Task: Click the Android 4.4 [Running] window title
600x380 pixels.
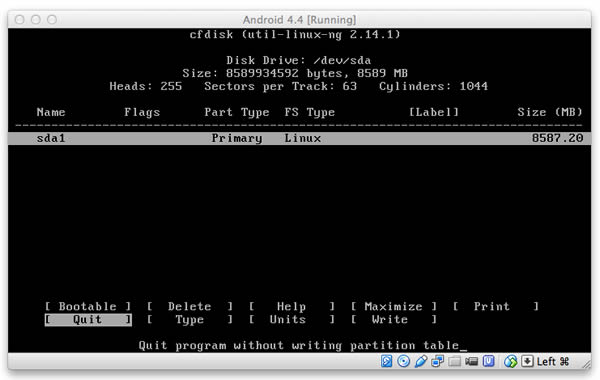Action: [299, 20]
